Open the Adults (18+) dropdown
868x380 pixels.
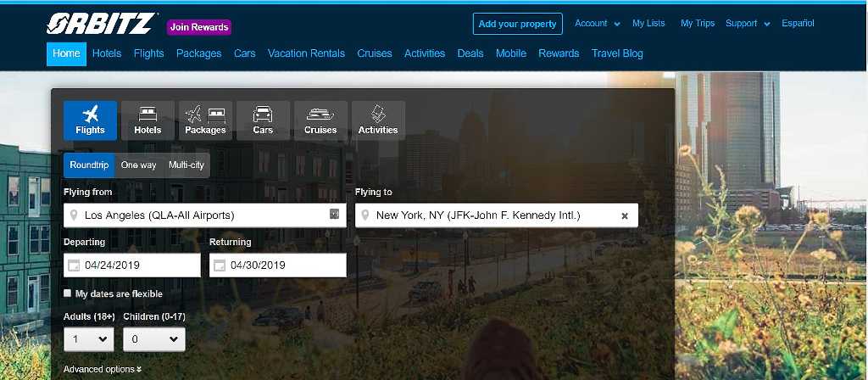[x=88, y=339]
